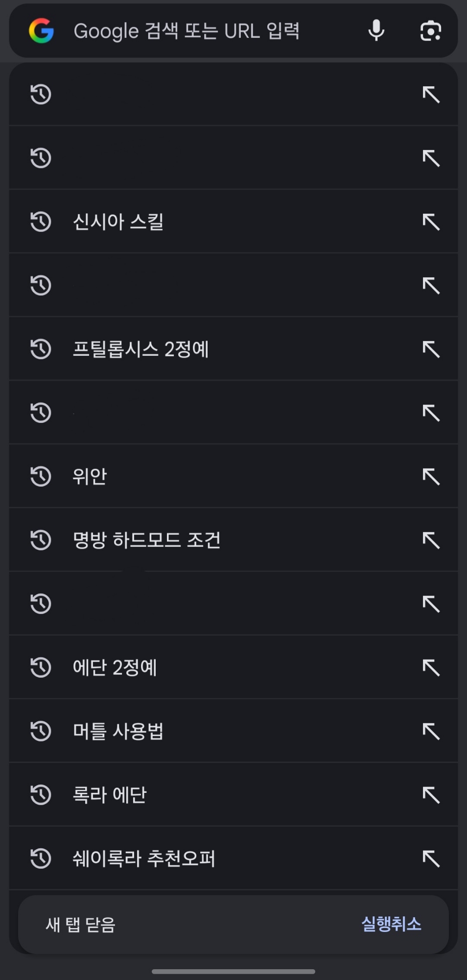Tap the microphone voice search icon
The width and height of the screenshot is (467, 980).
click(x=376, y=30)
